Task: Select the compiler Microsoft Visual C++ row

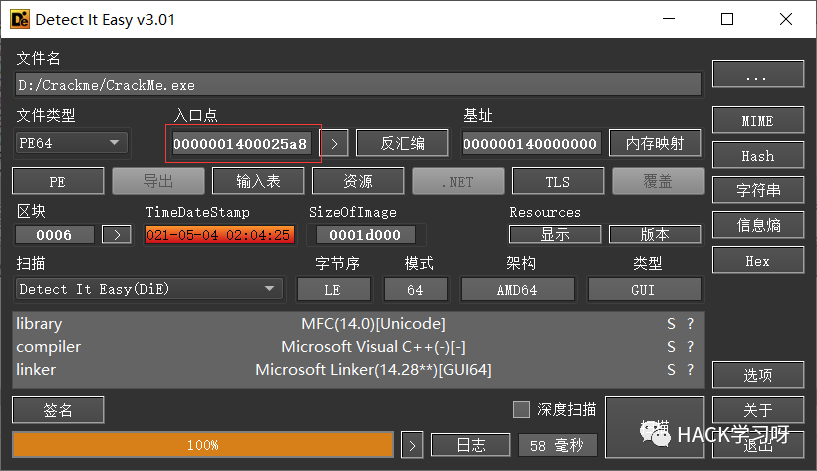Action: click(358, 346)
